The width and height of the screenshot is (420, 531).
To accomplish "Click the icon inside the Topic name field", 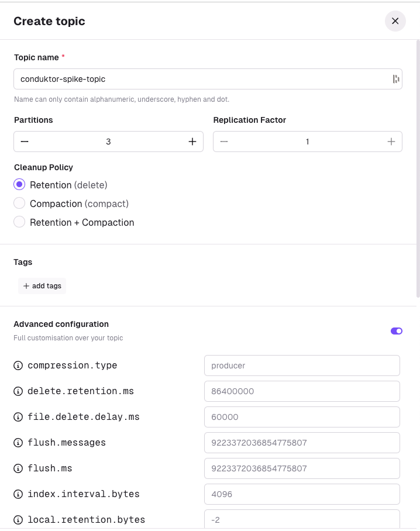I will click(395, 79).
